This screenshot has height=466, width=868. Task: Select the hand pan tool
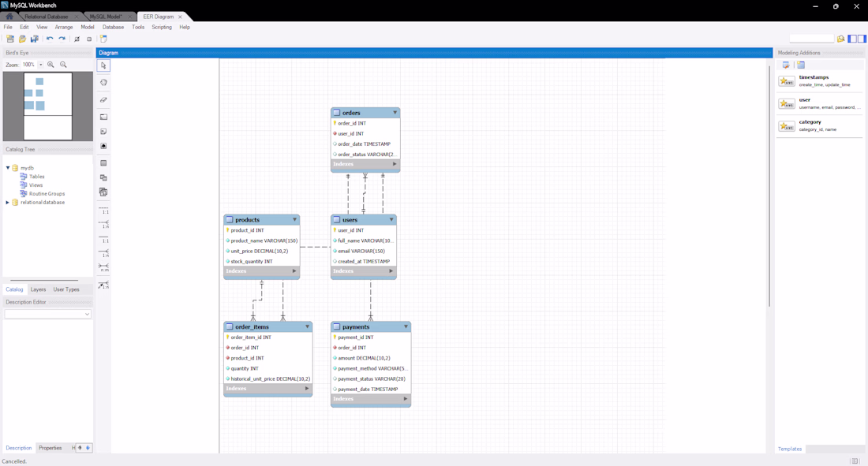pos(103,83)
